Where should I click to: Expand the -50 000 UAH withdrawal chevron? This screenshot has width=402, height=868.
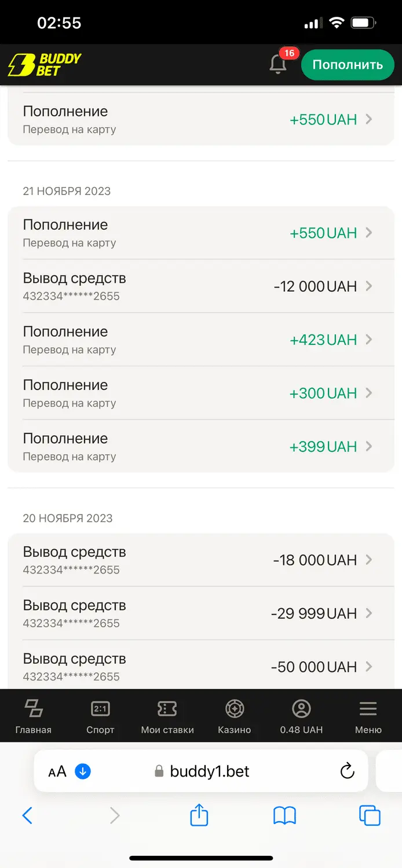pos(369,667)
